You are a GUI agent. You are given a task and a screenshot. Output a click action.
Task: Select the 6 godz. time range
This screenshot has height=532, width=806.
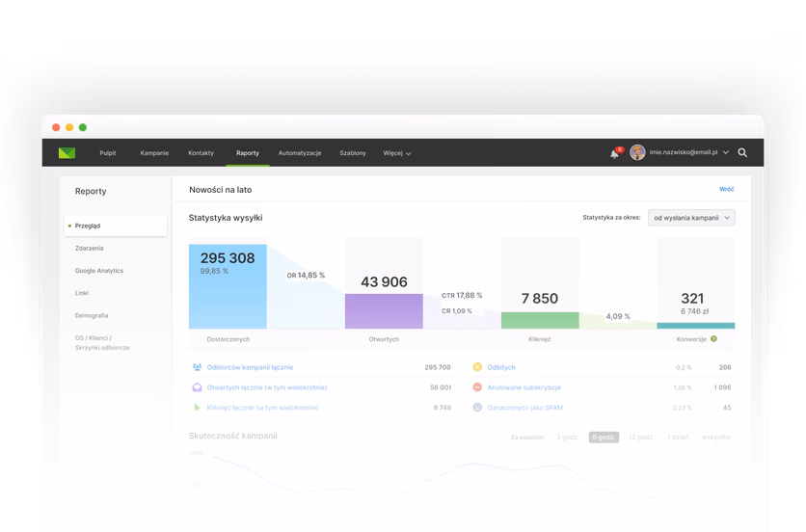coord(604,437)
